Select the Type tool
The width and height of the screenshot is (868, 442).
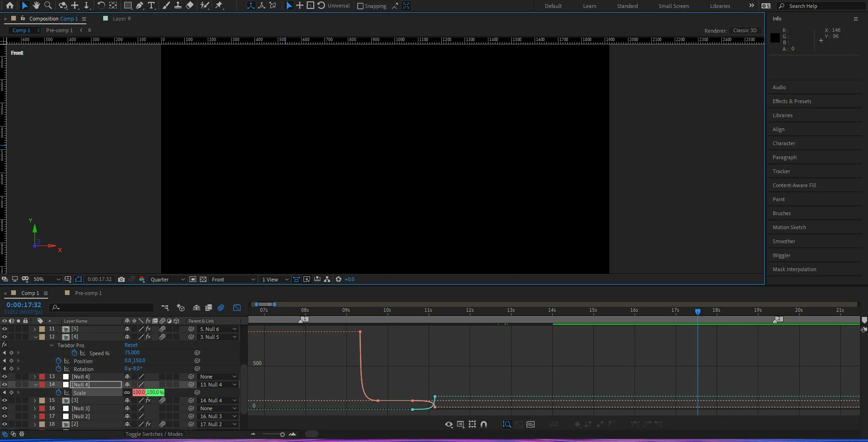[x=151, y=6]
